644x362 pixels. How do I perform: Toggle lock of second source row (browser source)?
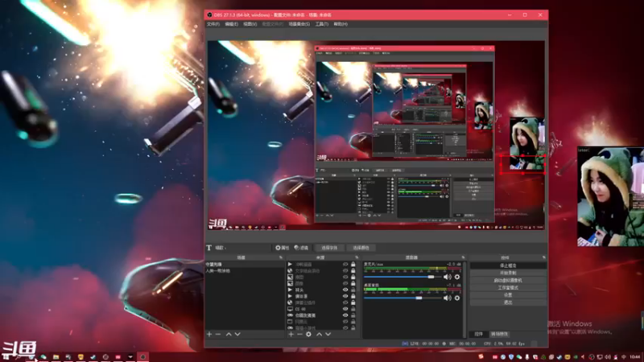[x=353, y=270]
